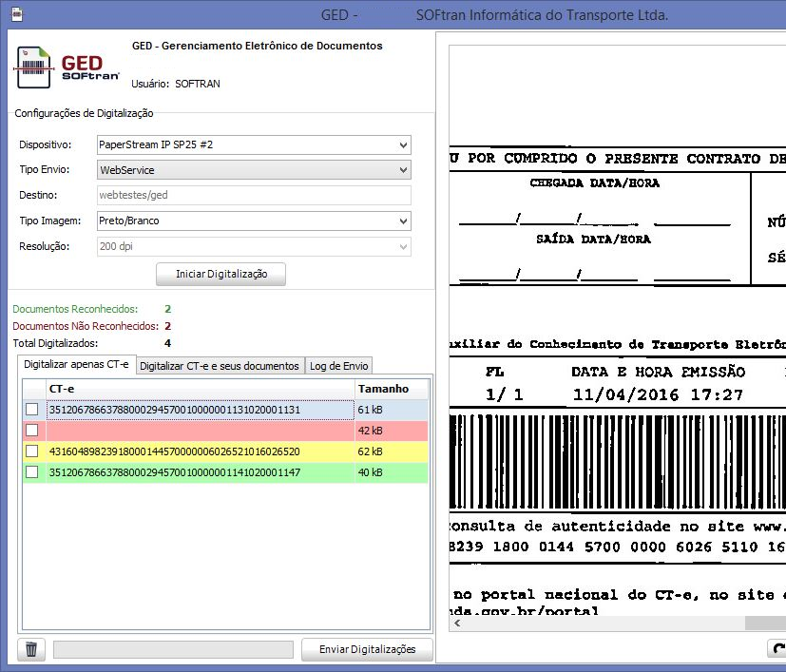Viewport: 786px width, 672px height.
Task: Check the box for CT-e ending 1131
Action: (x=32, y=410)
